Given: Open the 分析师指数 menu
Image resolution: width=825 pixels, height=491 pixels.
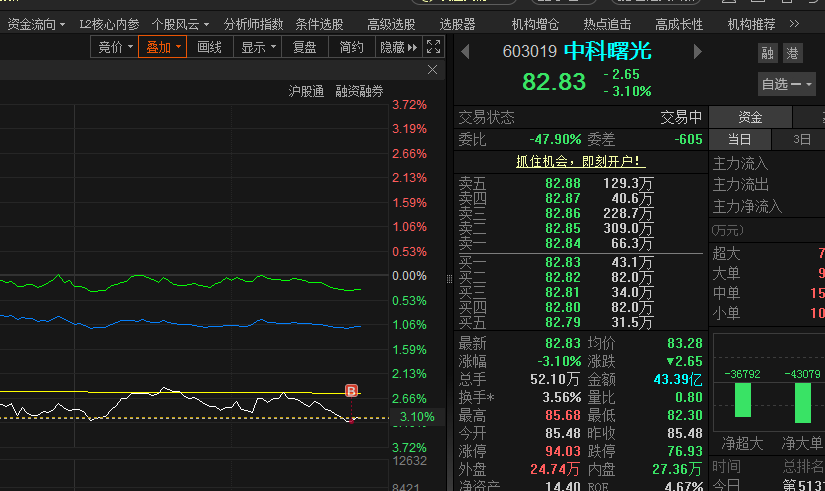Looking at the screenshot, I should (x=253, y=24).
